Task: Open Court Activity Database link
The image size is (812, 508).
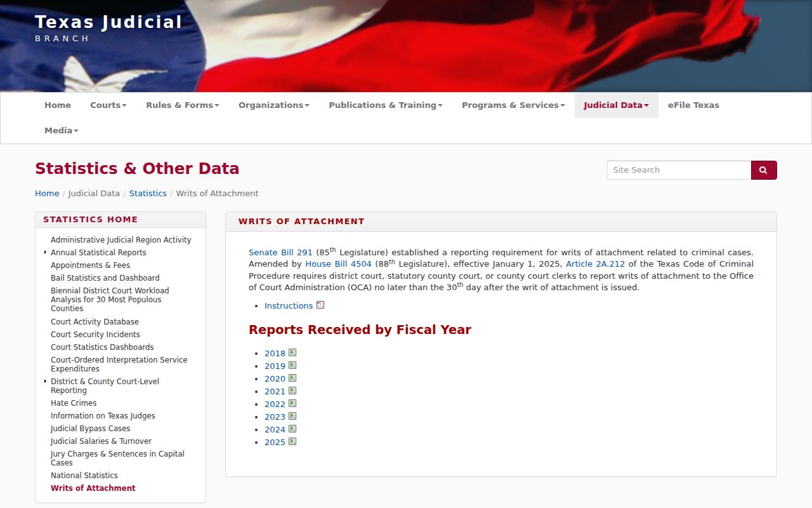Action: 95,322
